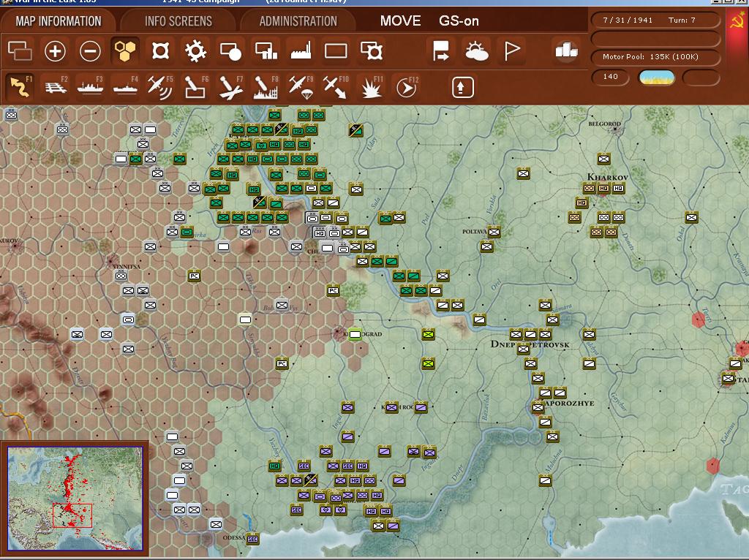This screenshot has height=560, width=749.
Task: Open the INFO SCREENS tab
Action: click(x=178, y=21)
